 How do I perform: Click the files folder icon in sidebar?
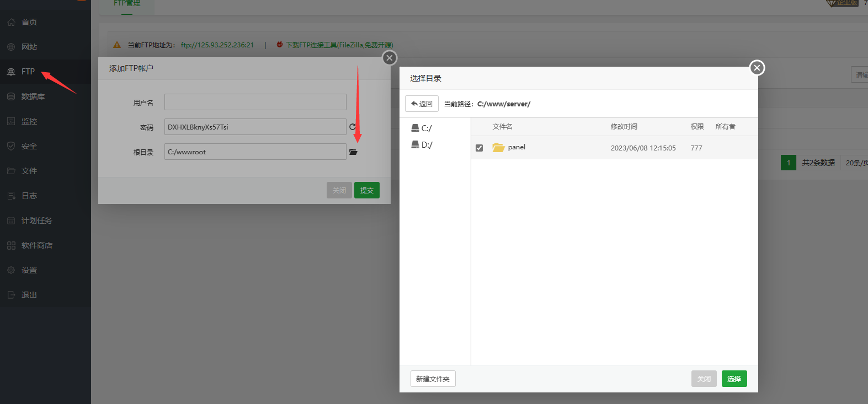(x=11, y=171)
